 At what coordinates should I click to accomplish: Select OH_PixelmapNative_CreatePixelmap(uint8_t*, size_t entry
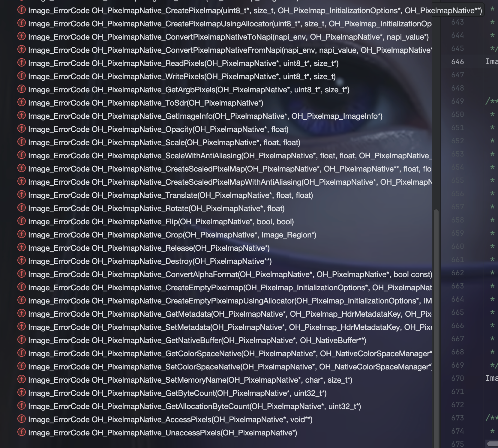click(255, 10)
